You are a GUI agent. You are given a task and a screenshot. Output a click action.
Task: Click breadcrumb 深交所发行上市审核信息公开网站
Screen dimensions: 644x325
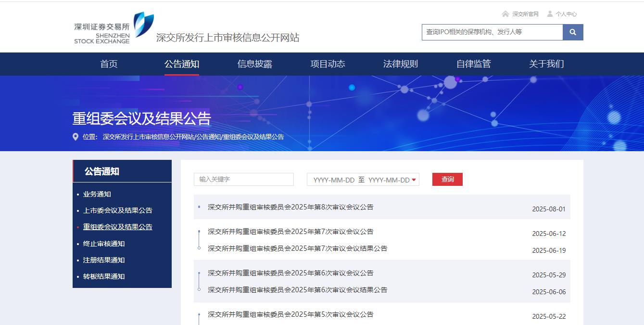[x=148, y=137]
